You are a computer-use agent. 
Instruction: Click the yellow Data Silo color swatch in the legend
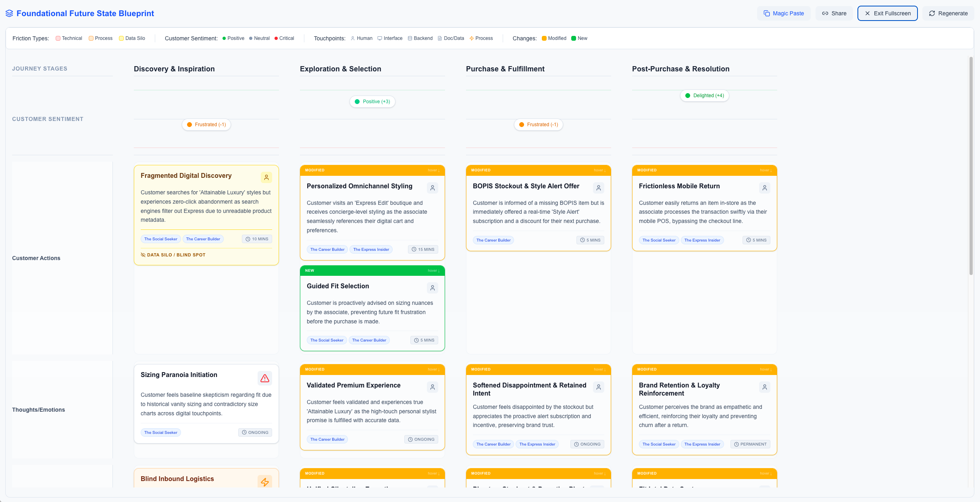pos(121,38)
